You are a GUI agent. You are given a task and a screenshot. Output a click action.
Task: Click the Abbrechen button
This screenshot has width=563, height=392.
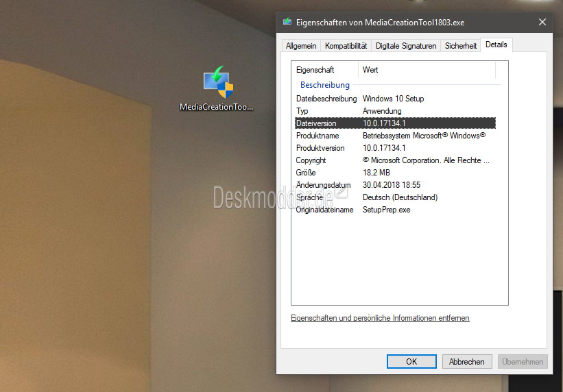coord(466,361)
